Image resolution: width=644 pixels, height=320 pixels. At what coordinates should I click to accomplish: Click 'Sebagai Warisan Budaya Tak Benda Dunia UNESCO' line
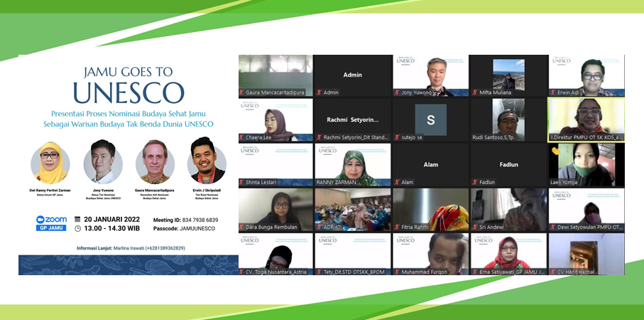click(x=129, y=124)
